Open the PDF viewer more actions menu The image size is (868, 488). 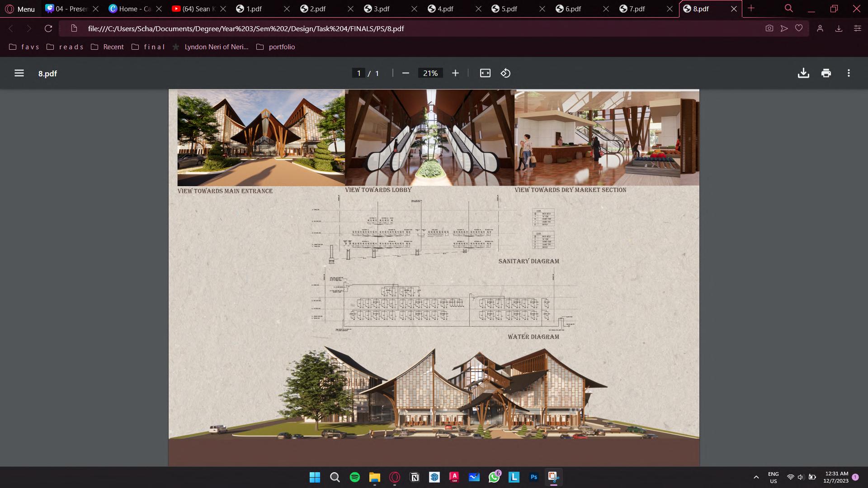tap(849, 73)
